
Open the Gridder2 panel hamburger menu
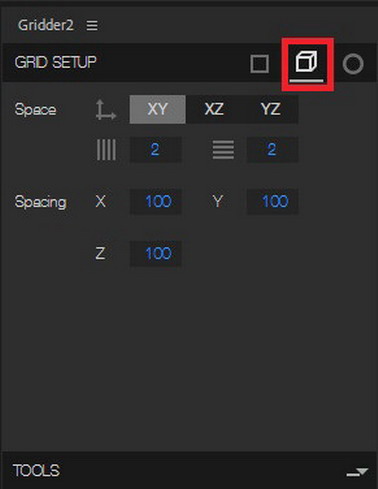[x=92, y=25]
